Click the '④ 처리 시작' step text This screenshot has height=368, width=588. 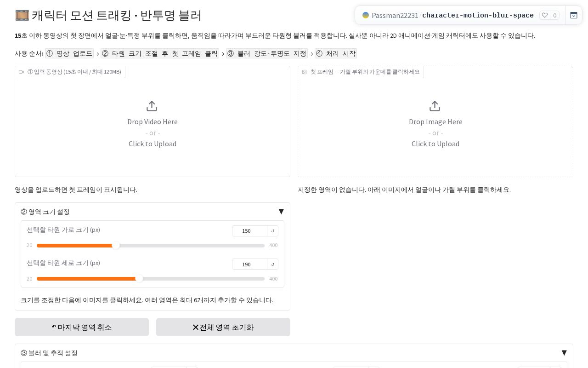click(x=336, y=53)
